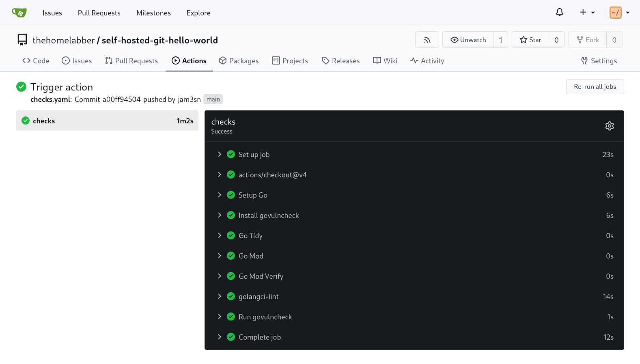
Task: Open the self-hosted-git-hello-world repository link
Action: point(160,40)
